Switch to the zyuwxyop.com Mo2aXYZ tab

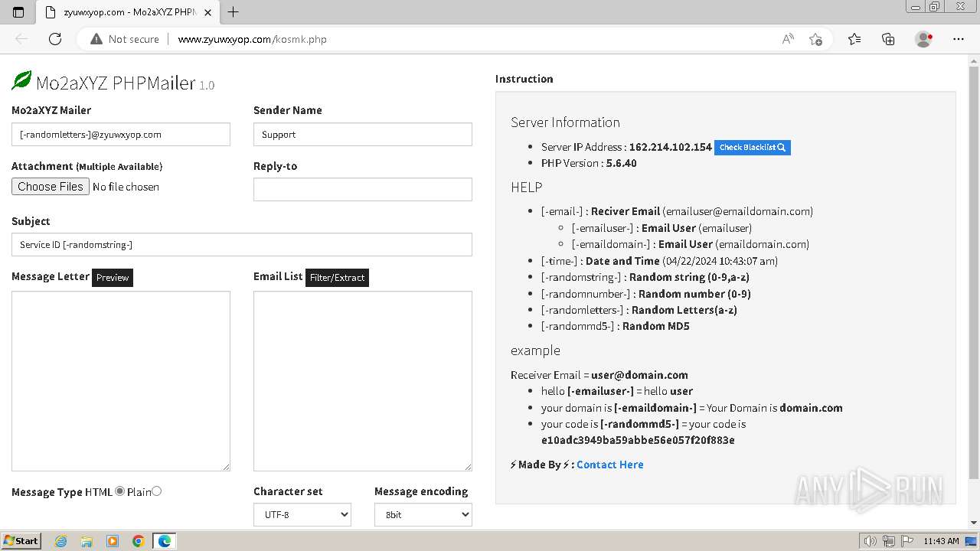pos(126,12)
